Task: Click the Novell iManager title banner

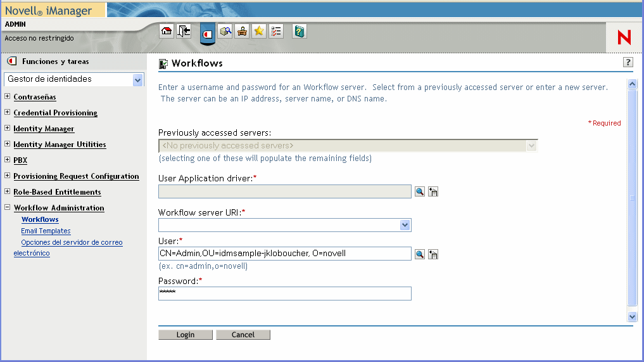Action: [49, 10]
